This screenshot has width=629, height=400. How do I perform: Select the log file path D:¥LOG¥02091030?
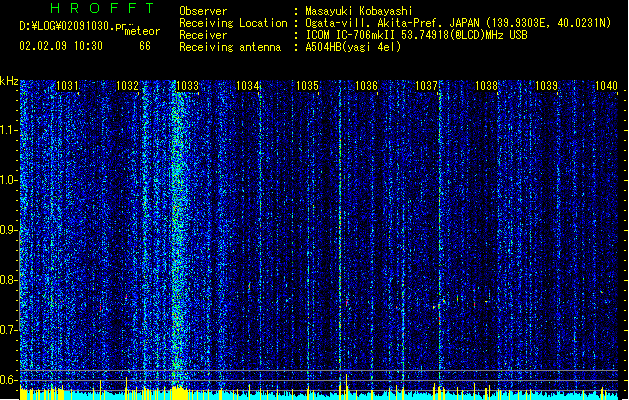click(77, 26)
